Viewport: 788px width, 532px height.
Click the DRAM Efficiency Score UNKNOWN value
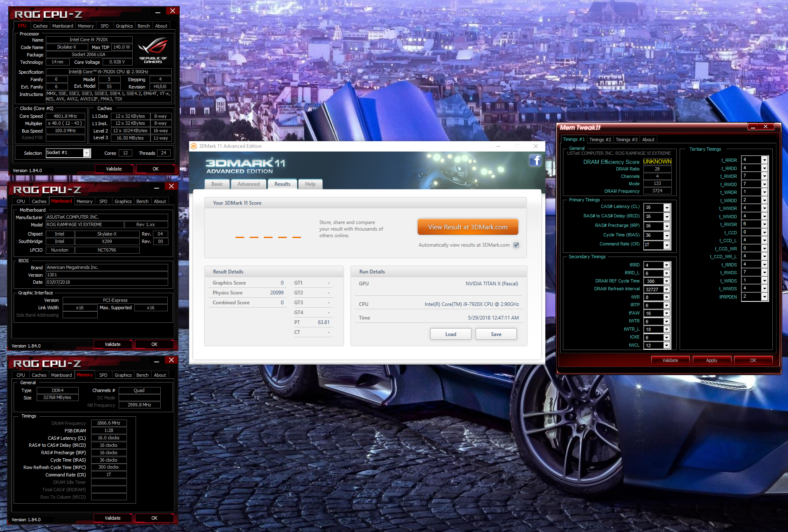pos(657,162)
